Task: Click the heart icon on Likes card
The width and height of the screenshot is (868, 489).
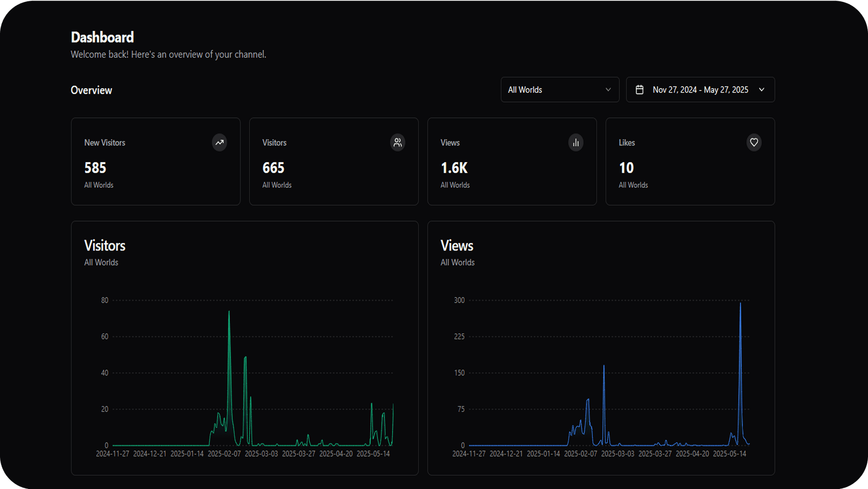Action: pyautogui.click(x=754, y=142)
